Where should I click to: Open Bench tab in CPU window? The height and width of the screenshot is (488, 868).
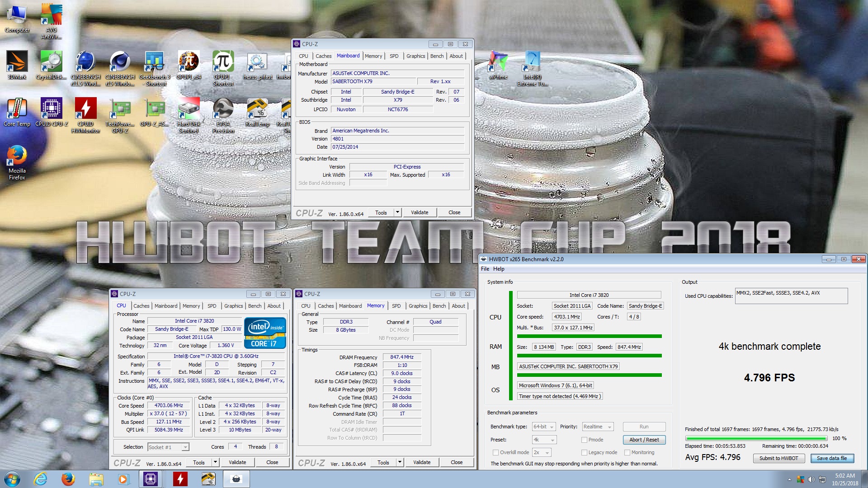[255, 306]
